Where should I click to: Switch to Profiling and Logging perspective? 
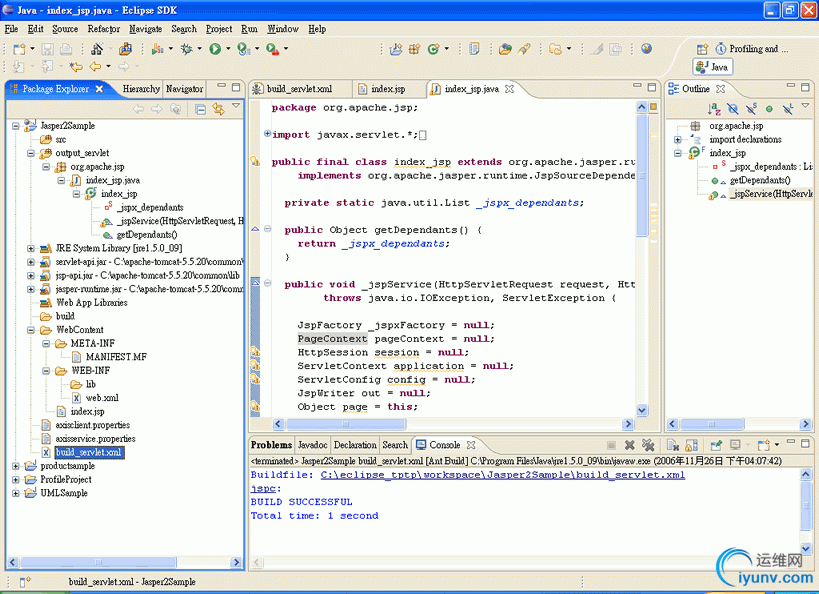coord(751,49)
